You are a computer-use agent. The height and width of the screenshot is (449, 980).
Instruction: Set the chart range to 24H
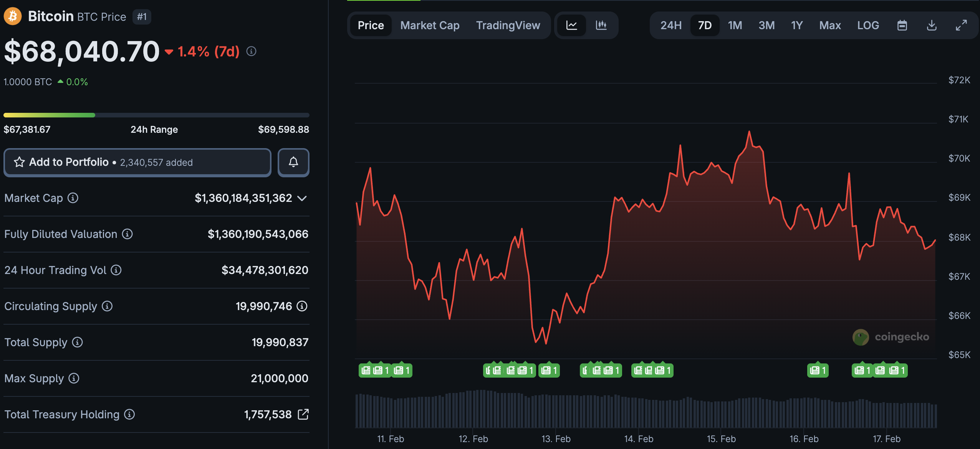click(x=671, y=25)
